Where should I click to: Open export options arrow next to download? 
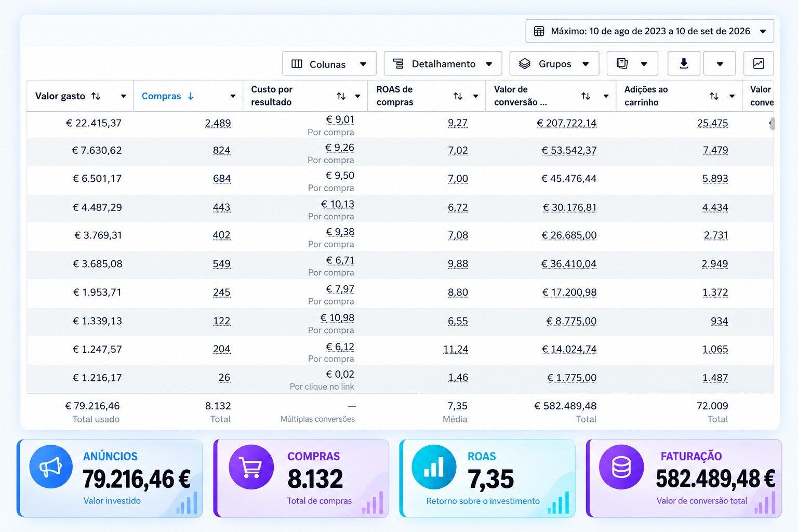(x=720, y=63)
